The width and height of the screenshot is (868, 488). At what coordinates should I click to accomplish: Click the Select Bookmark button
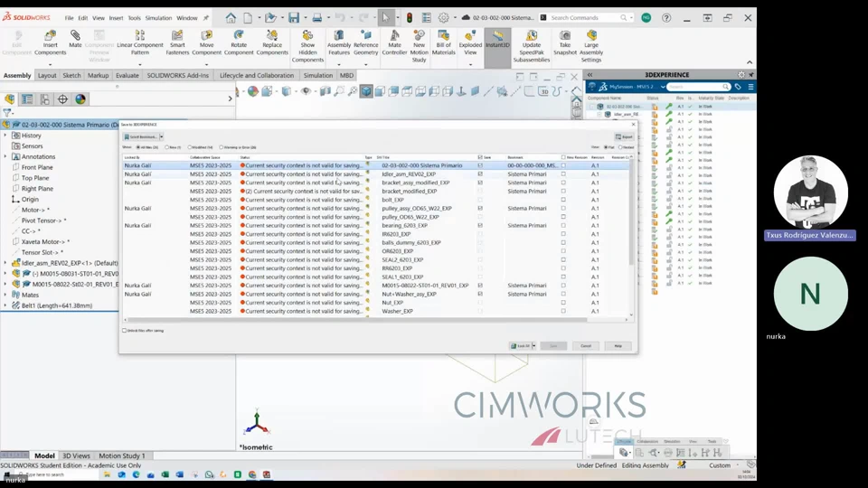tap(141, 136)
